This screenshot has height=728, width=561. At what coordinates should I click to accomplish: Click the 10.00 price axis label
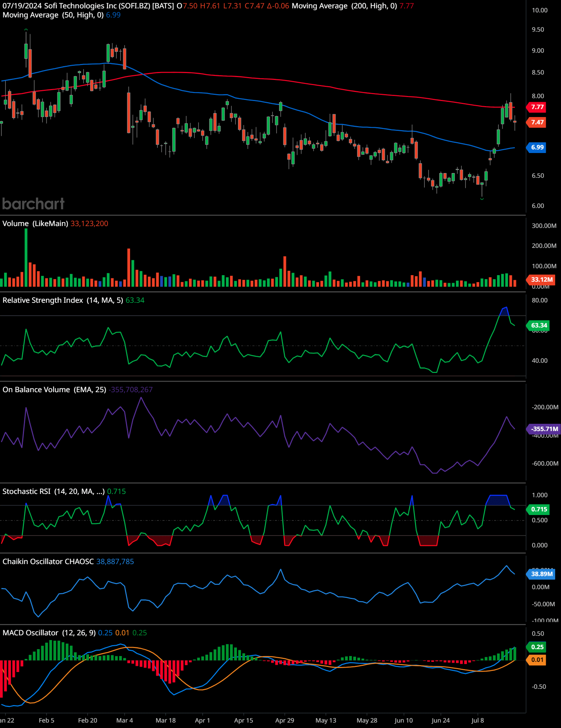(x=540, y=10)
